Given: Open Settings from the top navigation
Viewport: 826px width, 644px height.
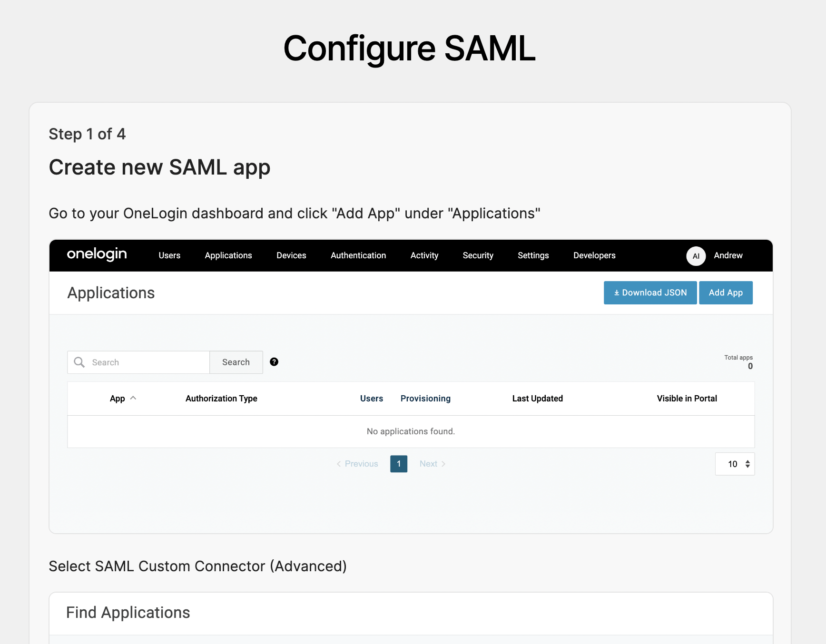Looking at the screenshot, I should pyautogui.click(x=533, y=255).
